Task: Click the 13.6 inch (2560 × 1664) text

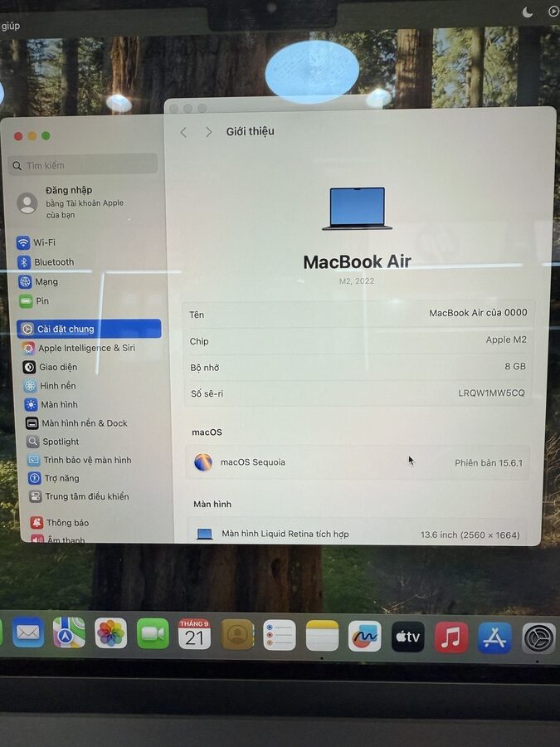Action: click(470, 535)
